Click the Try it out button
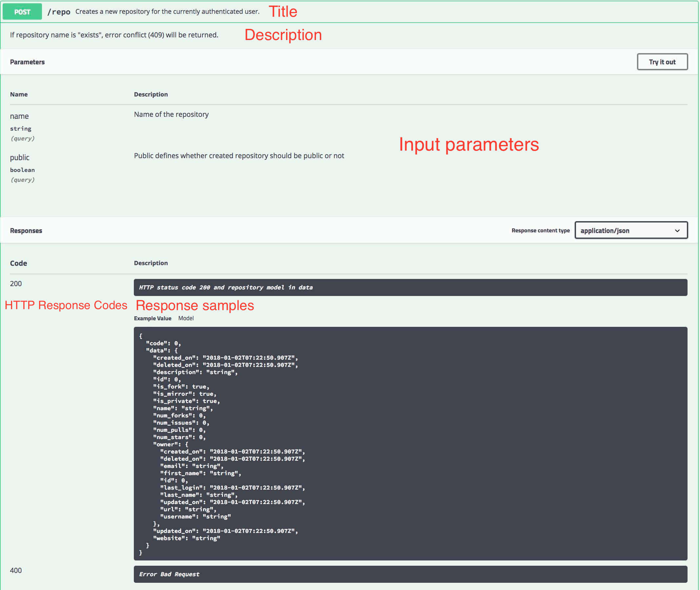 point(662,62)
